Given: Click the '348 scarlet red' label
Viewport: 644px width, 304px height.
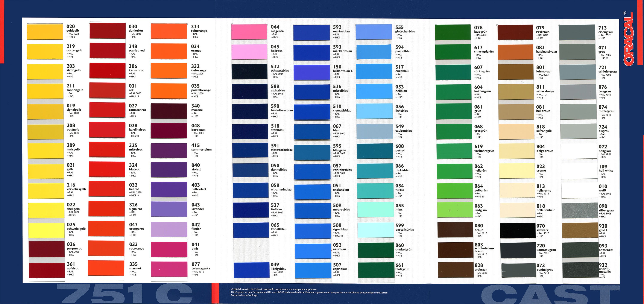Looking at the screenshot, I should click(x=137, y=48).
